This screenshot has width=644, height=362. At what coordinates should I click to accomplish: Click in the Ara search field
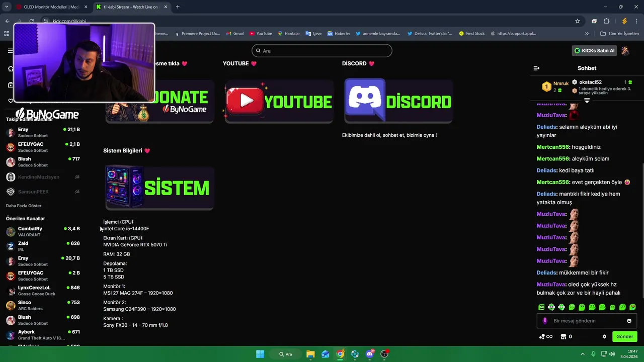click(322, 51)
